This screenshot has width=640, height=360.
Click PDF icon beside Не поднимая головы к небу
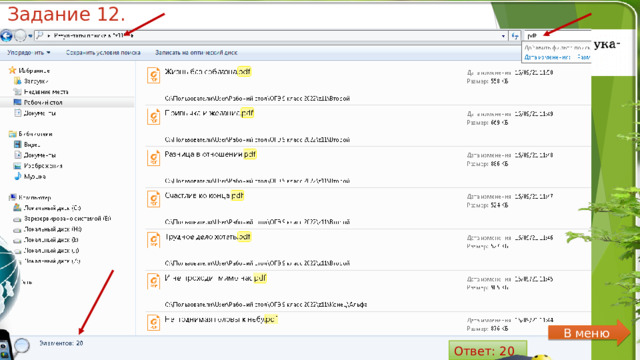pos(153,322)
